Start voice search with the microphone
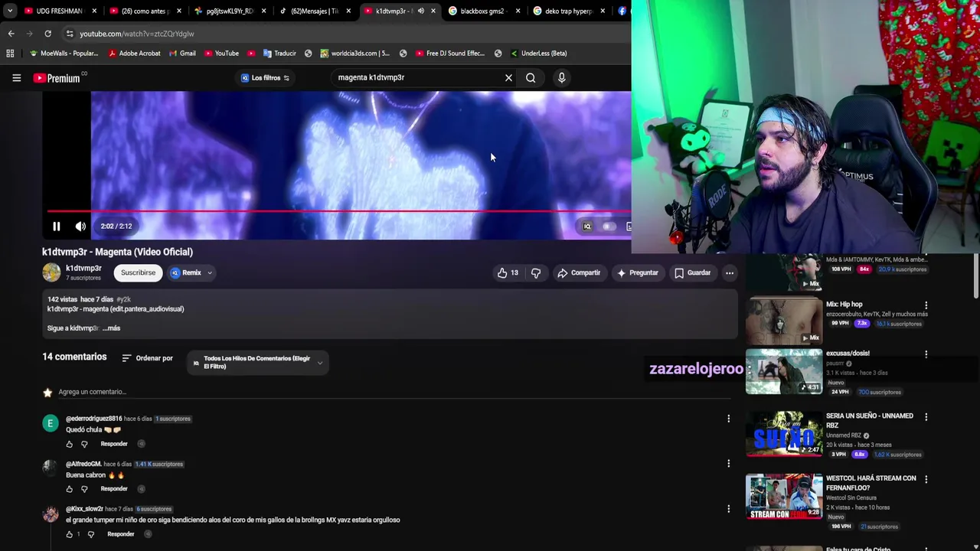Screen dimensions: 980x551 click(x=561, y=77)
